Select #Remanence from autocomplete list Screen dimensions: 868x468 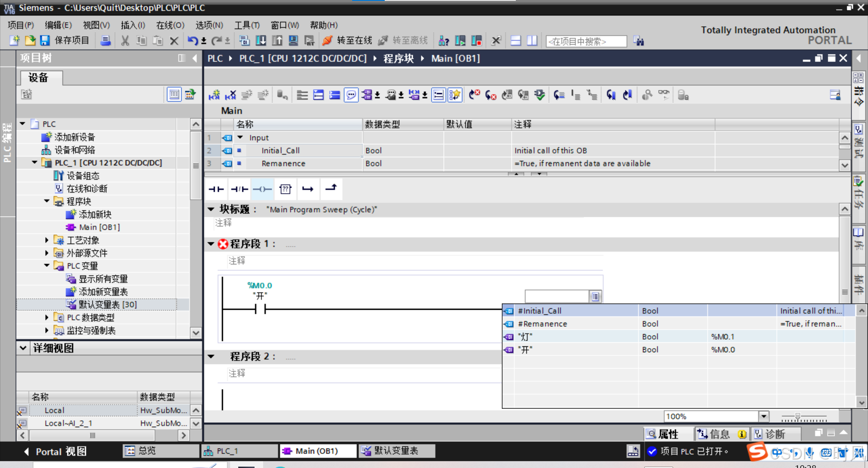tap(679, 324)
